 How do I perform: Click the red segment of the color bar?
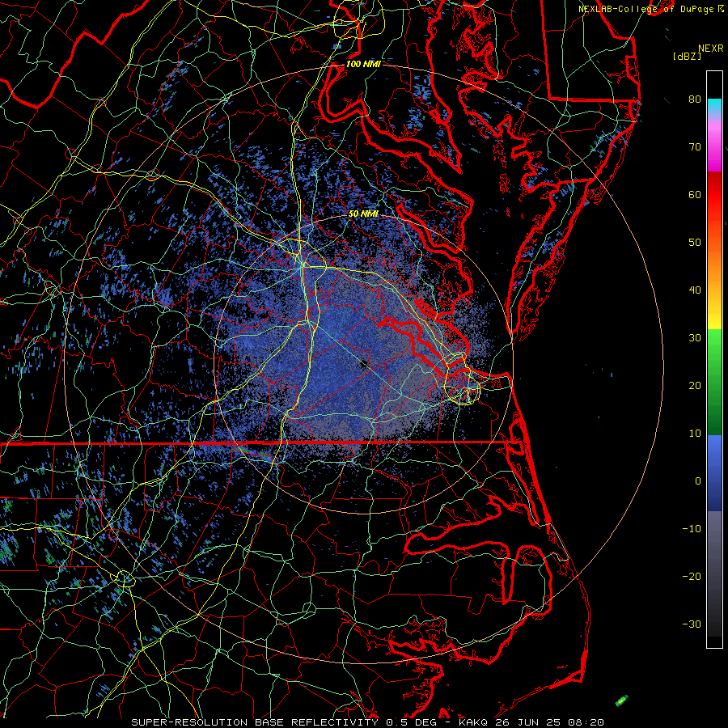(714, 195)
